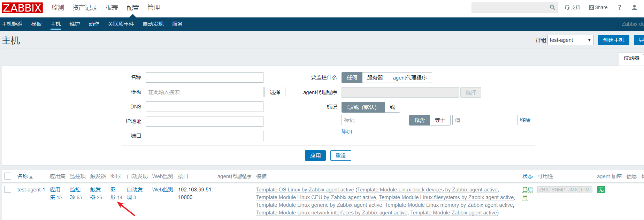Open host test-agent-1 link
The height and width of the screenshot is (220, 644).
31,190
